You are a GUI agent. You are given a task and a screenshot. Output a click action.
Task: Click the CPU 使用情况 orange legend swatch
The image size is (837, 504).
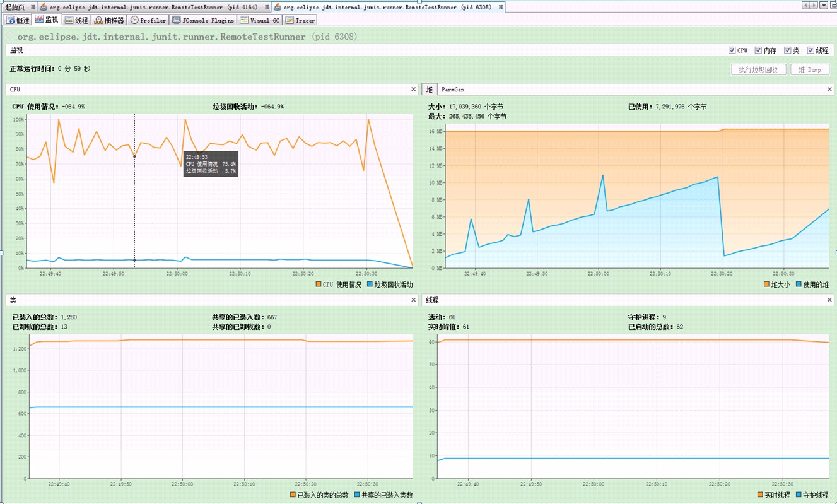[x=319, y=284]
